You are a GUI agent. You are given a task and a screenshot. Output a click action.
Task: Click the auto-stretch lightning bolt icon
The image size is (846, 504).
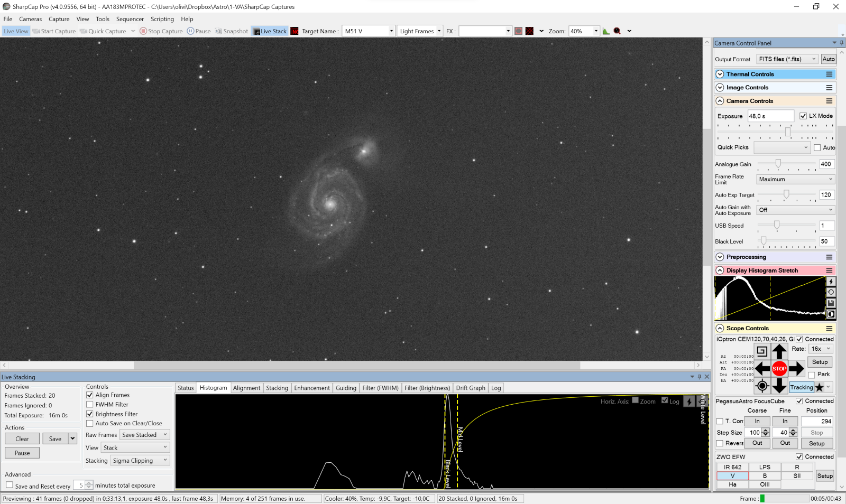tap(831, 282)
